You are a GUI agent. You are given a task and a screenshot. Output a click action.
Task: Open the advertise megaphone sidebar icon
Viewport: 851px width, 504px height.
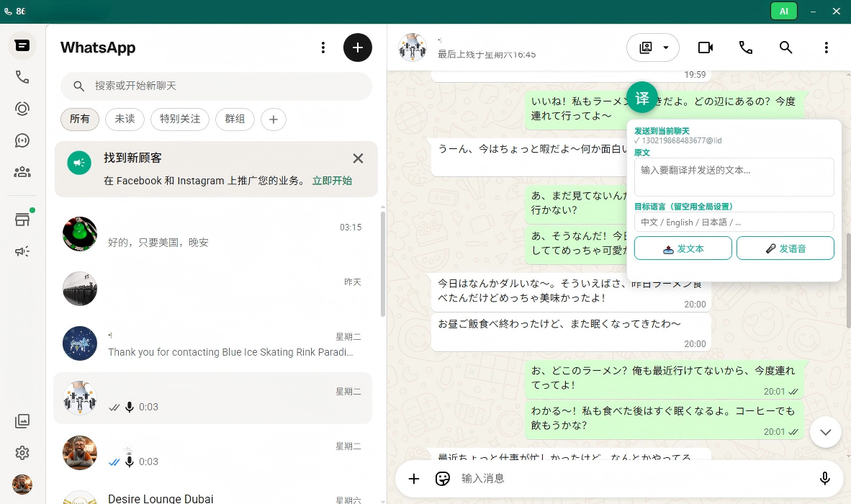click(22, 251)
